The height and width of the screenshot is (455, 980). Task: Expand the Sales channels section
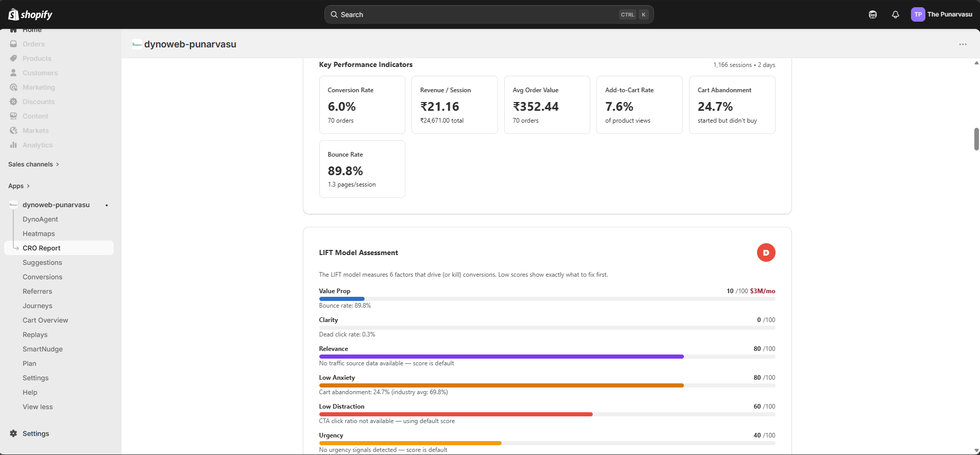[x=34, y=164]
